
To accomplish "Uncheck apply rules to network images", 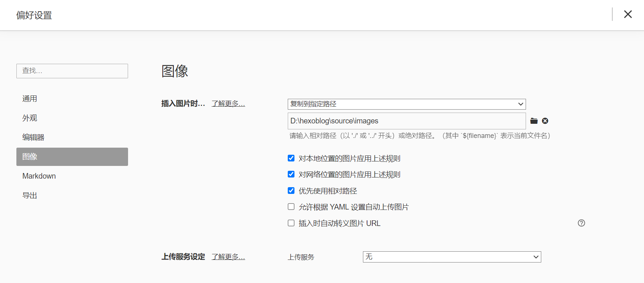I will 291,174.
